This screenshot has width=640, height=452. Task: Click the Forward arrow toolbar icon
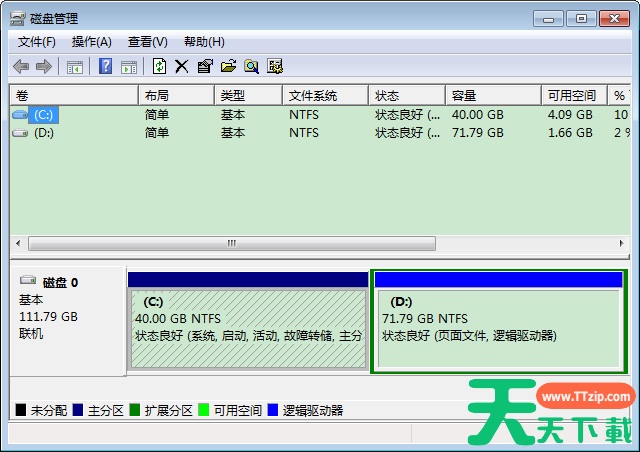tap(44, 66)
